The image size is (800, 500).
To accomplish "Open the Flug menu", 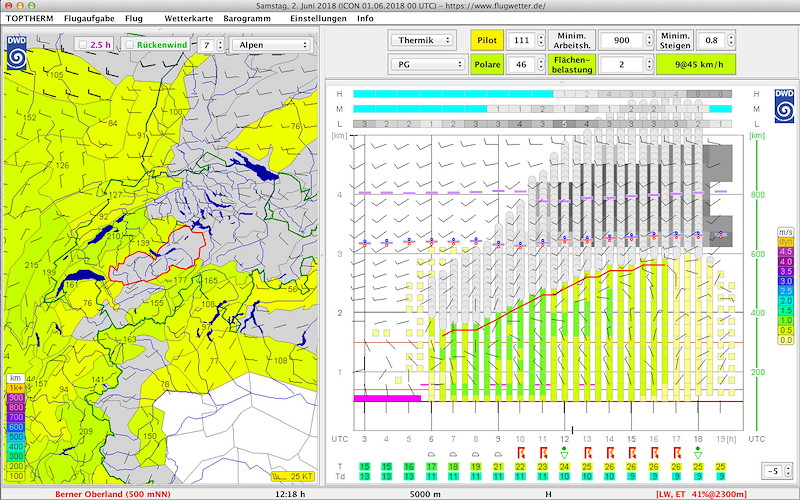I will click(x=134, y=18).
